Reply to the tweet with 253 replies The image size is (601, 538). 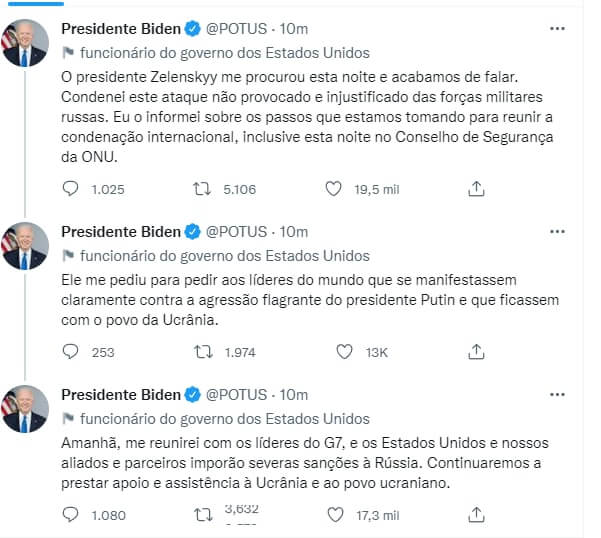pyautogui.click(x=70, y=351)
